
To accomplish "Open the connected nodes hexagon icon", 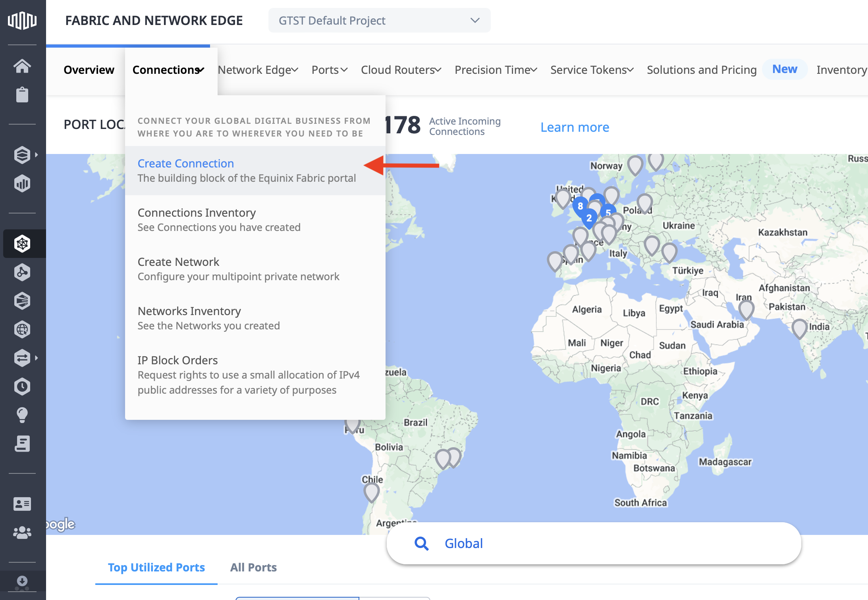I will click(x=22, y=272).
